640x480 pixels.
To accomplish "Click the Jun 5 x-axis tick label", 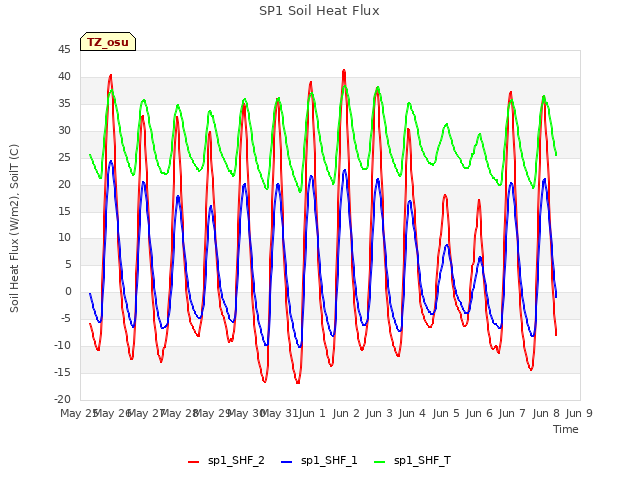I will [446, 413].
